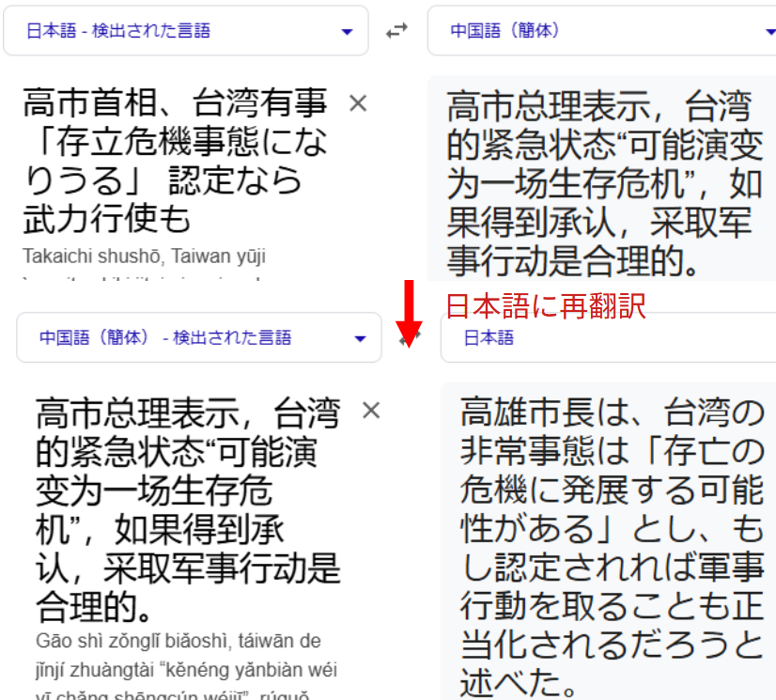The height and width of the screenshot is (700, 776).
Task: Open the 日本語 target language selector in lower panel
Action: [x=608, y=337]
